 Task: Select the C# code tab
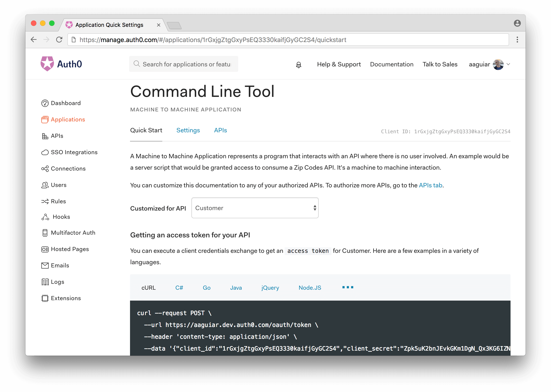tap(179, 288)
